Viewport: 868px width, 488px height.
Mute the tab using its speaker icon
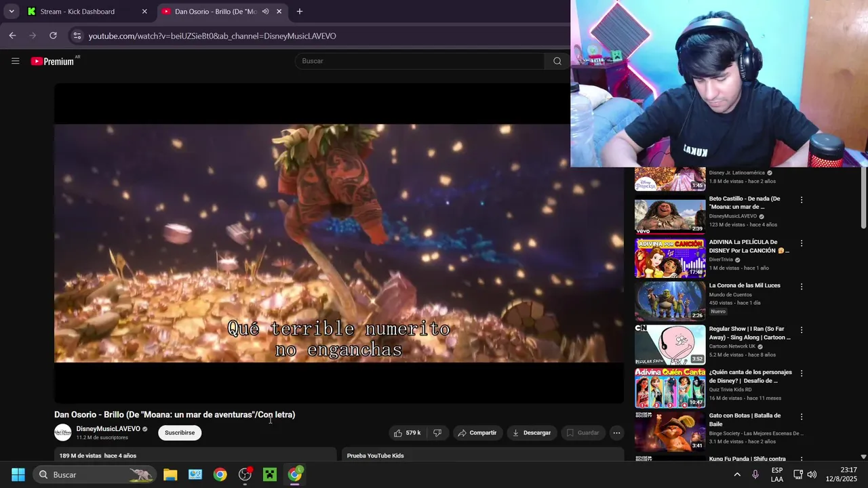tap(265, 12)
